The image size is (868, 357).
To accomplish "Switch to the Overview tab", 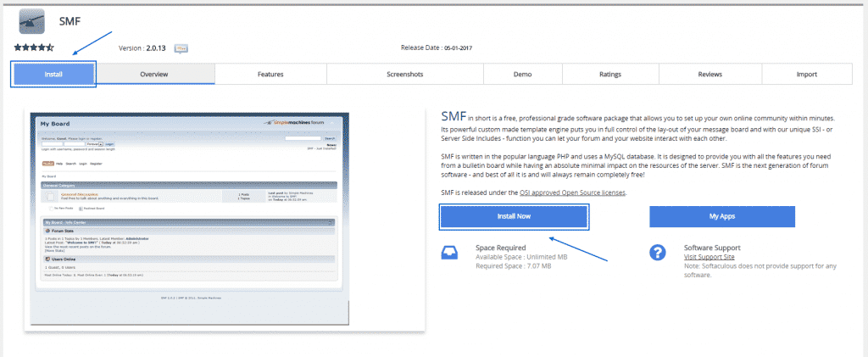I will [154, 74].
